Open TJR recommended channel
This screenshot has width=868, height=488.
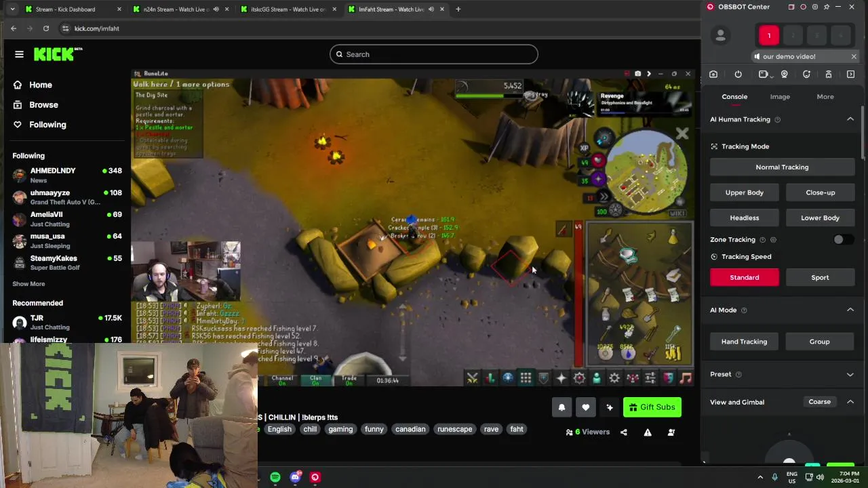click(66, 322)
